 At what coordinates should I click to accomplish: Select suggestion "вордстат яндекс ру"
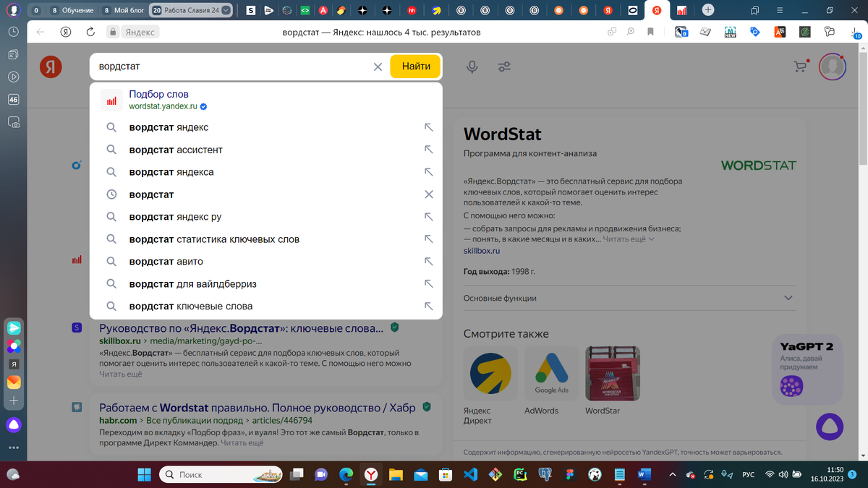pyautogui.click(x=266, y=217)
